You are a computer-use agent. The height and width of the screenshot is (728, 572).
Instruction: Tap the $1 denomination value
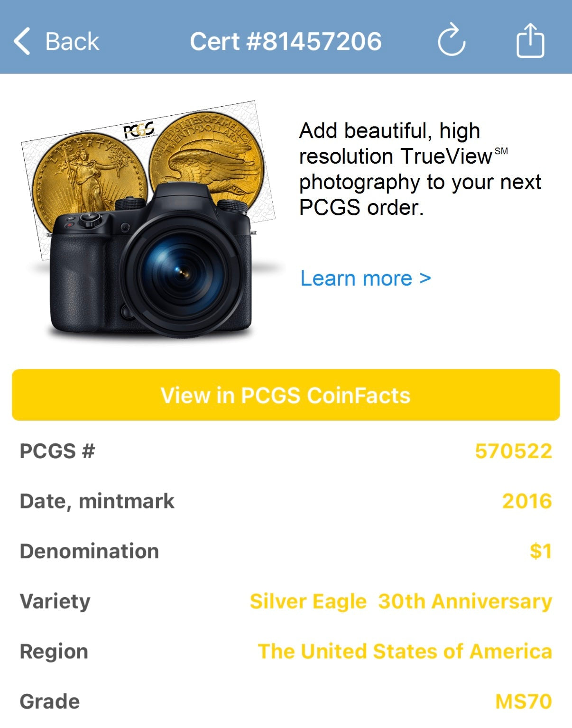pos(541,551)
